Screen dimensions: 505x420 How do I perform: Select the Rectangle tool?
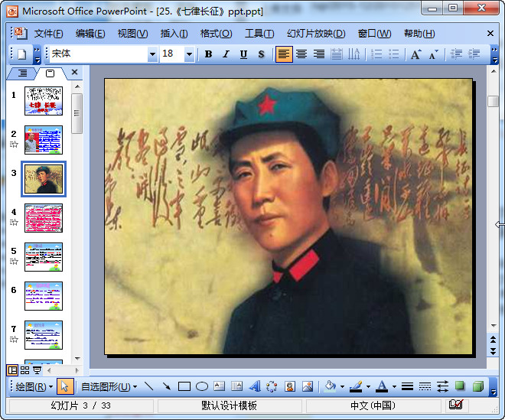(x=184, y=386)
